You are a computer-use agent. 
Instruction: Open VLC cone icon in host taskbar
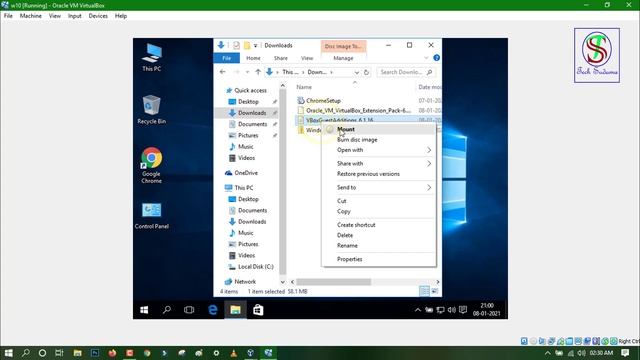tap(233, 353)
